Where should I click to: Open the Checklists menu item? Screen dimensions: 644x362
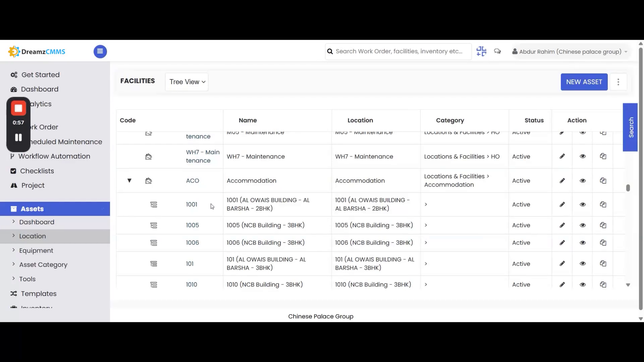pyautogui.click(x=32, y=171)
